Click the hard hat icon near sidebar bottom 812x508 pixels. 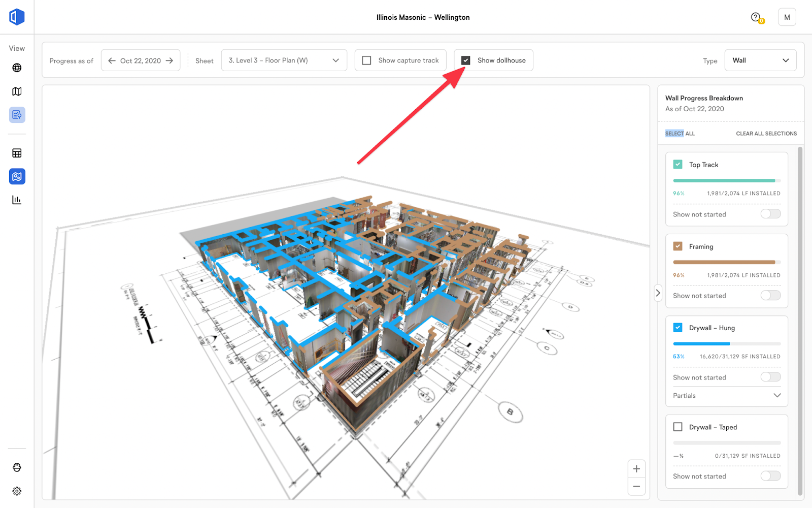coord(17,467)
